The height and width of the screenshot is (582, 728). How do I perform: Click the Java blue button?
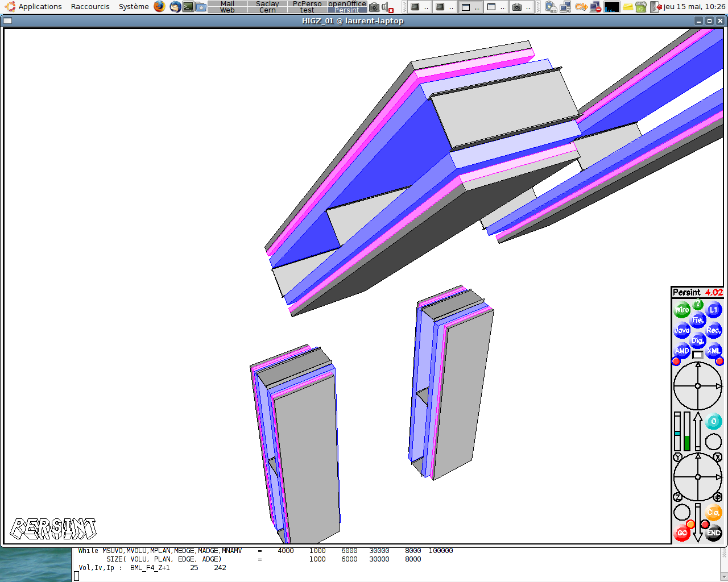click(682, 330)
